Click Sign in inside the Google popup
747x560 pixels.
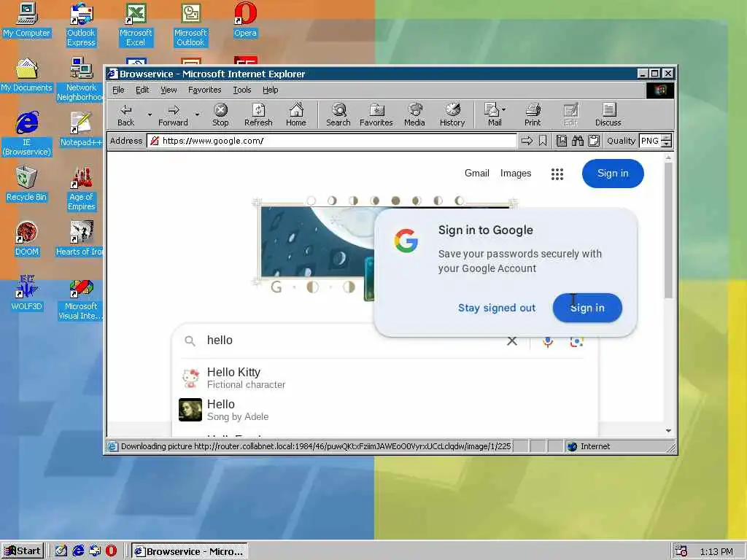click(x=587, y=308)
